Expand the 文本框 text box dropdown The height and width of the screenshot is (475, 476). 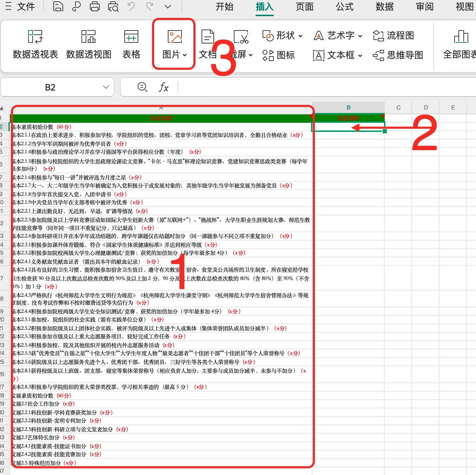coord(360,55)
